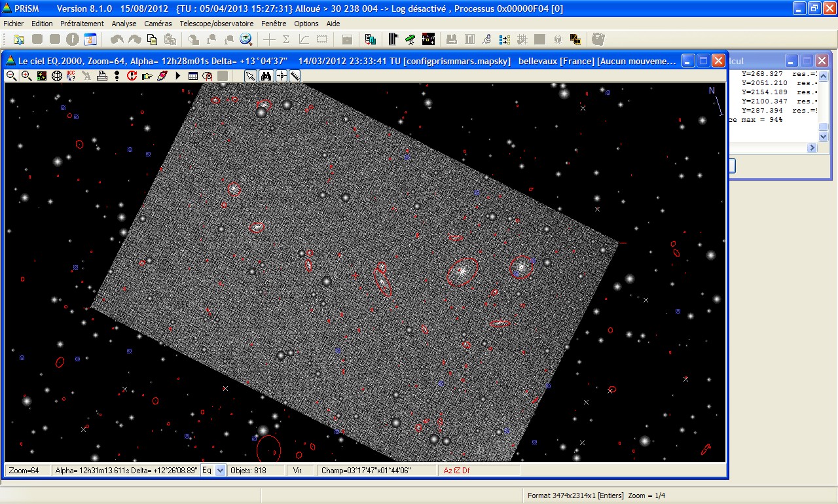Open the Options menu
Image resolution: width=838 pixels, height=504 pixels.
tap(306, 24)
